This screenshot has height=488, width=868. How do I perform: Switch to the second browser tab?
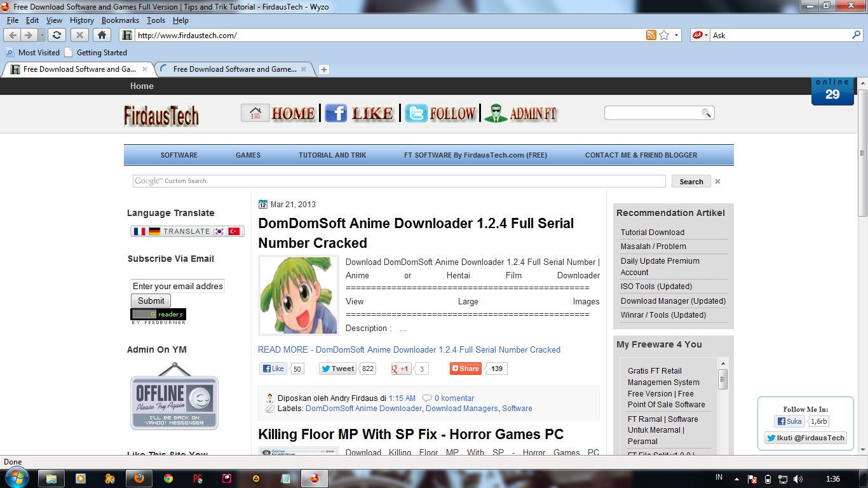click(231, 69)
